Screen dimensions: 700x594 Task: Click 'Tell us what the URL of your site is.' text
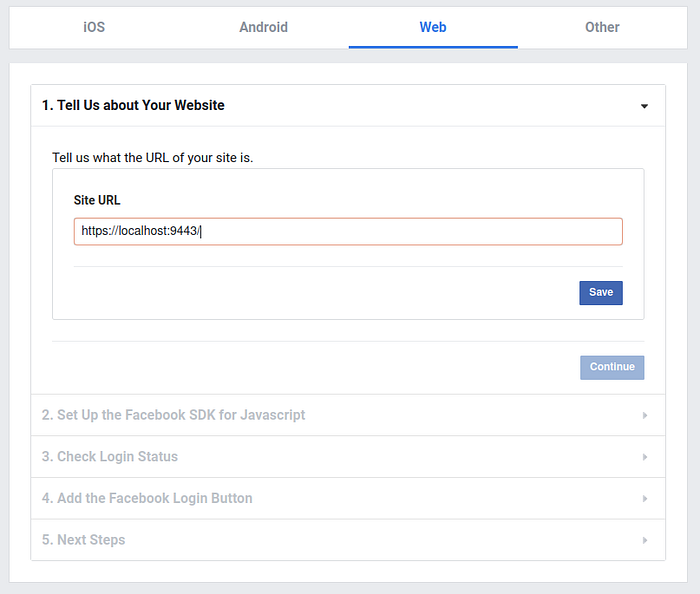point(153,158)
